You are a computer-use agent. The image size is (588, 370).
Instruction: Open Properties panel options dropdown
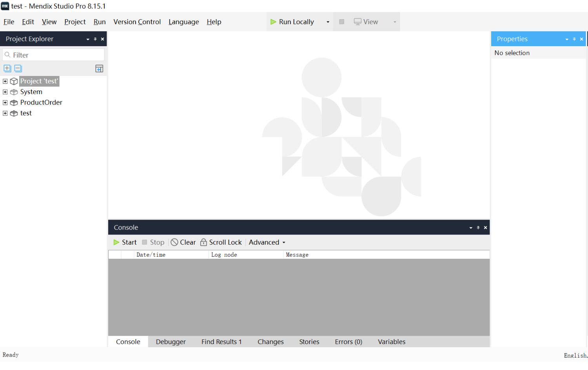(x=567, y=39)
